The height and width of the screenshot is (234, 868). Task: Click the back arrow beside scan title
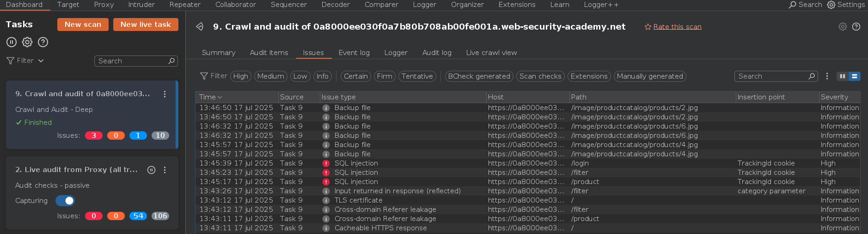pos(200,27)
